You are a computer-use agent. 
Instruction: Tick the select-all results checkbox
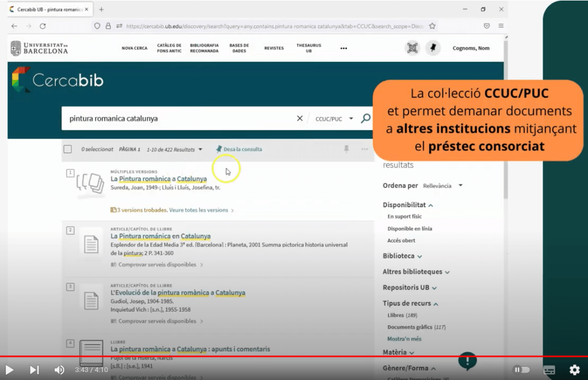pos(68,149)
